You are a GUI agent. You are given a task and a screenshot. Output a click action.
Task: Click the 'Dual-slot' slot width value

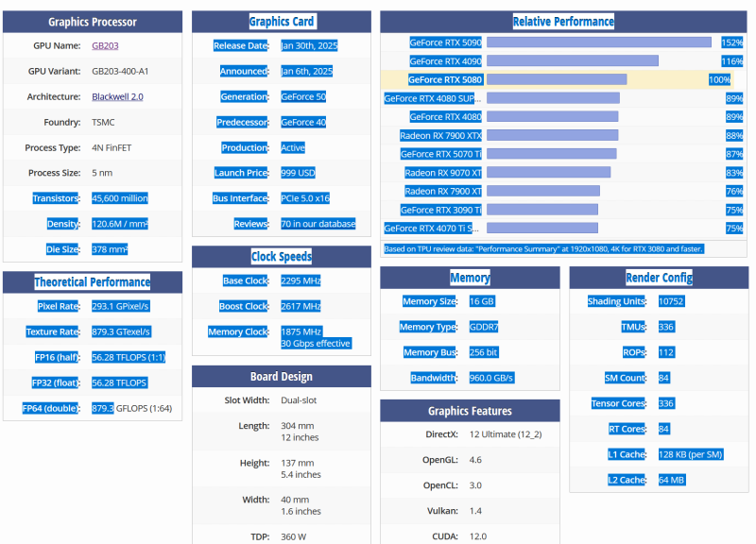tap(299, 400)
